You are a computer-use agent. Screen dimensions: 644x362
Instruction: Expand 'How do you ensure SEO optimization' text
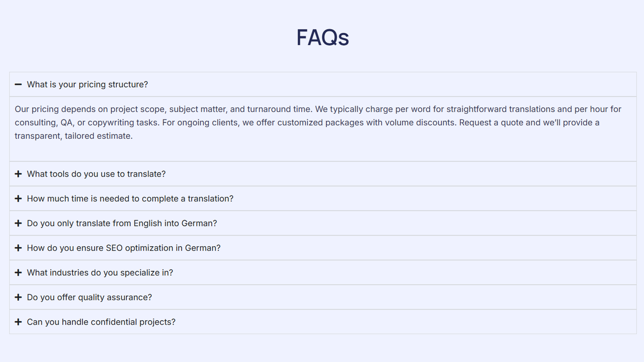point(124,248)
